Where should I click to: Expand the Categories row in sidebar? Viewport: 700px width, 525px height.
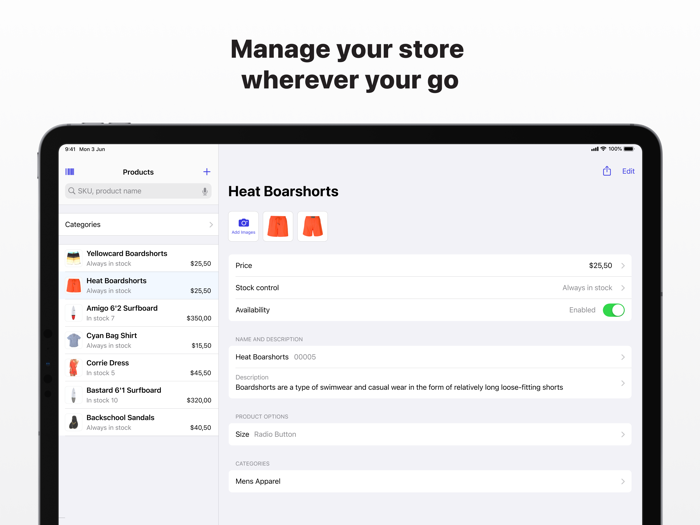click(x=139, y=225)
